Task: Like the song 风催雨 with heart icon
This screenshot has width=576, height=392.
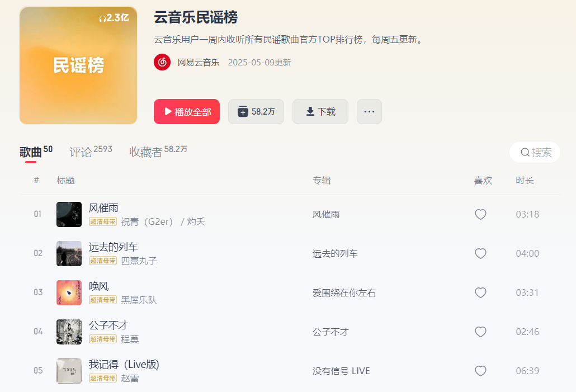Action: coord(480,214)
